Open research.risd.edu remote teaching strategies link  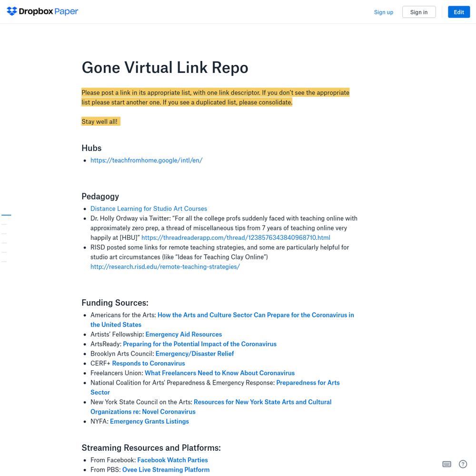point(165,267)
